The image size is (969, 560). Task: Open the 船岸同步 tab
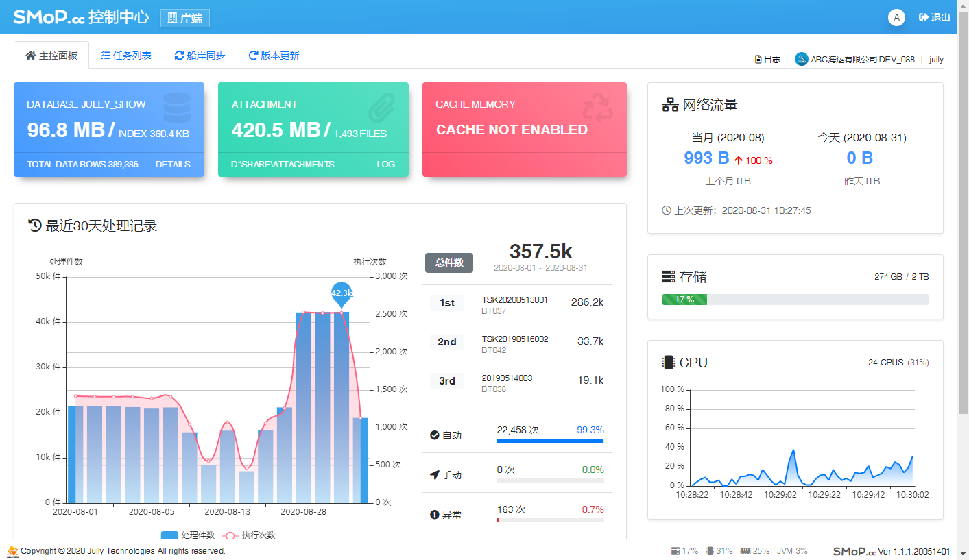pos(200,56)
